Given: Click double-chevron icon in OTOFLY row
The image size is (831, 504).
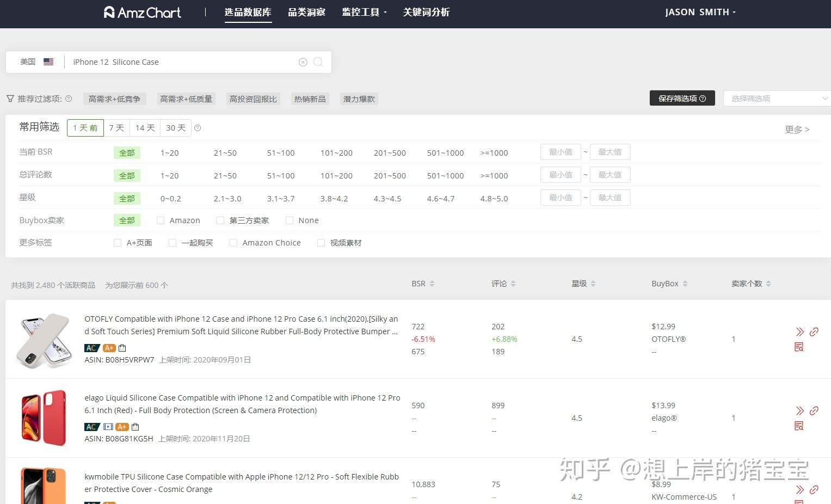Looking at the screenshot, I should [x=799, y=331].
